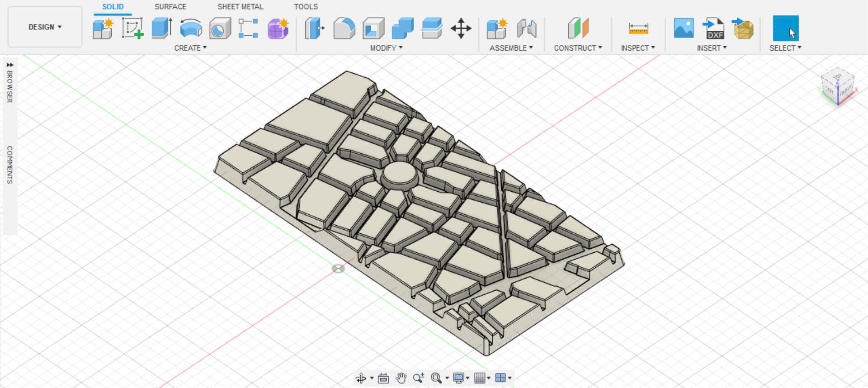Select the Shell tool

[x=373, y=28]
